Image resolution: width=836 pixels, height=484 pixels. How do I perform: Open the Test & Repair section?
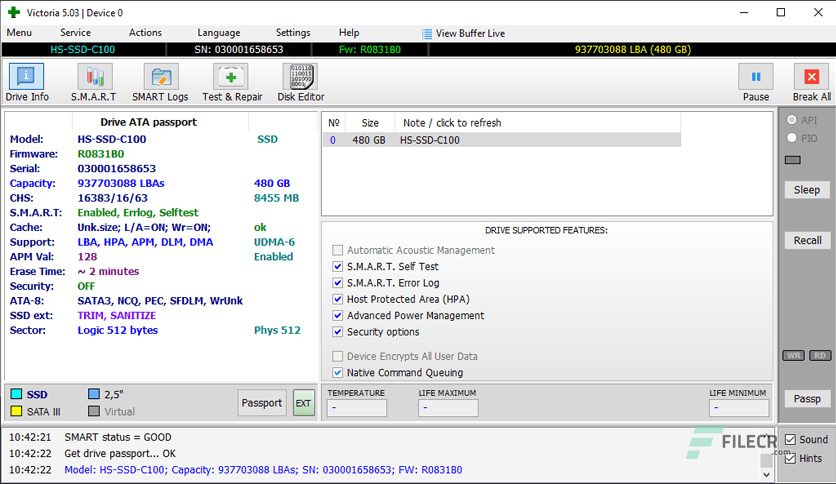232,83
